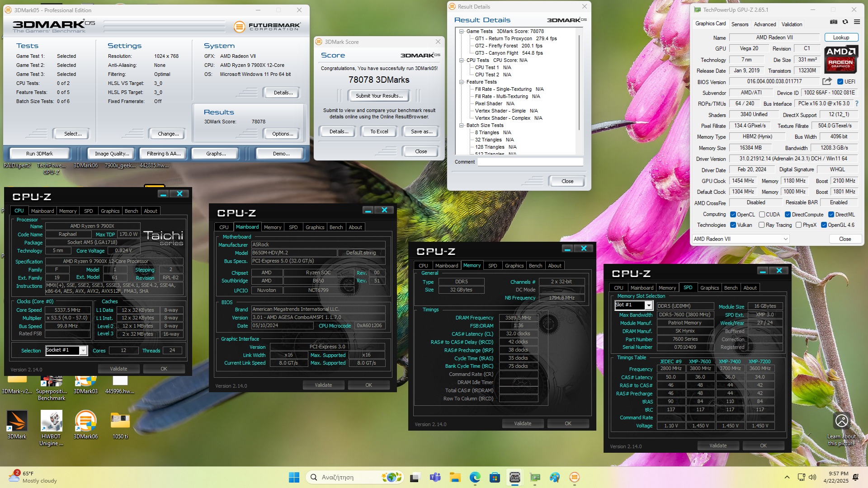Open Microsoft Teams from the taskbar
Screen dimensions: 868x488
coord(435,477)
